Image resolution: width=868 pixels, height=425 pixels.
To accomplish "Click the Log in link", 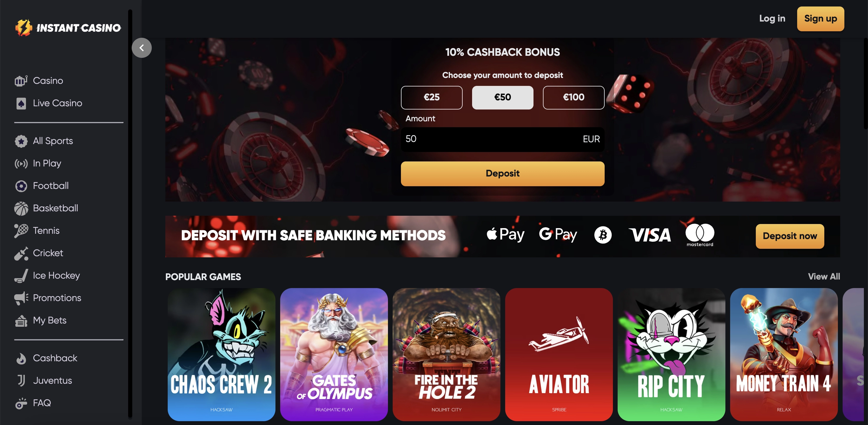I will point(772,19).
